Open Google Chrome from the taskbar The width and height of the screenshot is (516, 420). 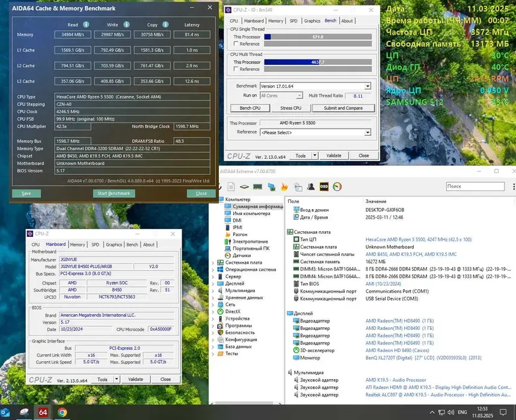pyautogui.click(x=62, y=412)
